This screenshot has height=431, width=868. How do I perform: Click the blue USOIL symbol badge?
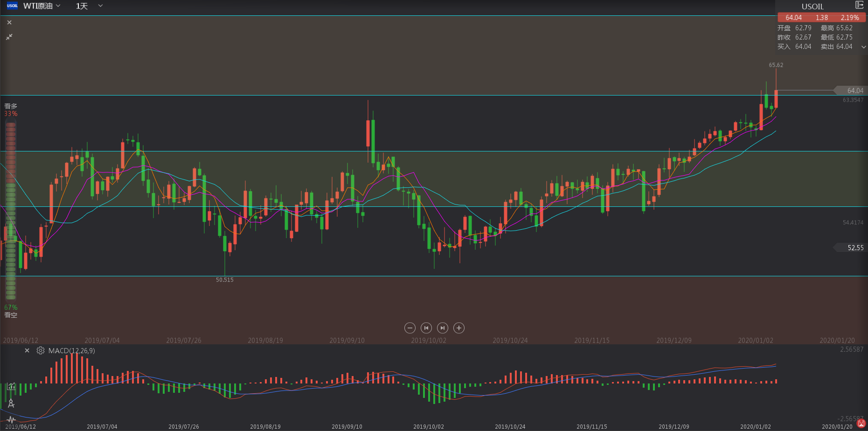coord(12,6)
